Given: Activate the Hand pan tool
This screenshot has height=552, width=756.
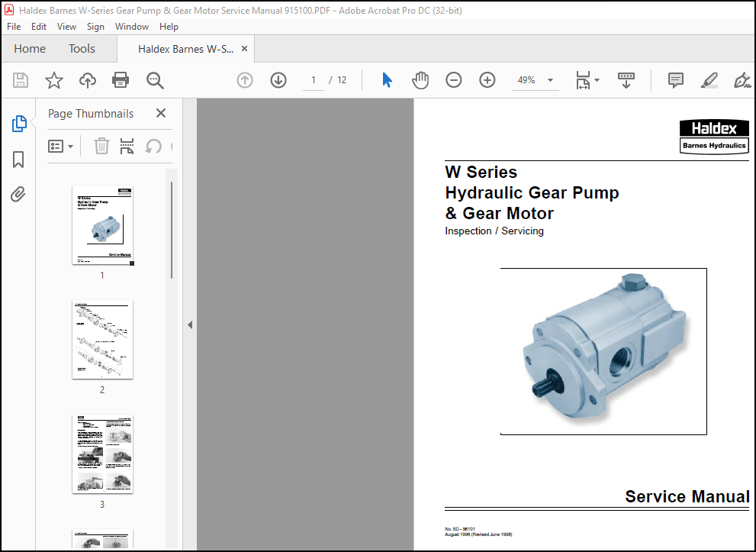Looking at the screenshot, I should point(420,80).
